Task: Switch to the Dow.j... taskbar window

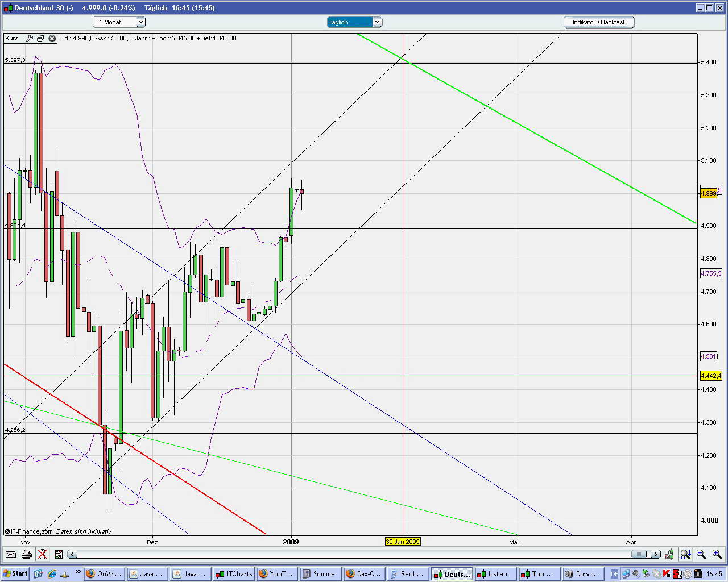Action: coord(583,574)
